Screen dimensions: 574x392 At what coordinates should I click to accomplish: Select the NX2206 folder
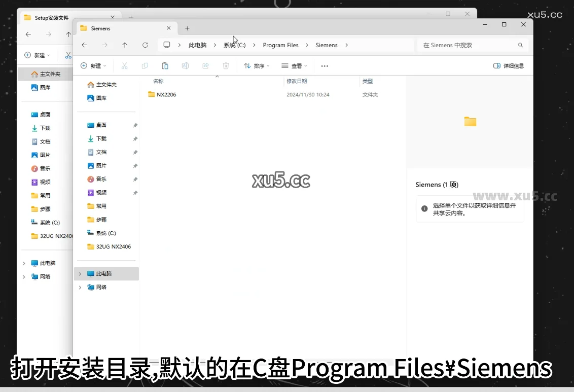[x=166, y=94]
